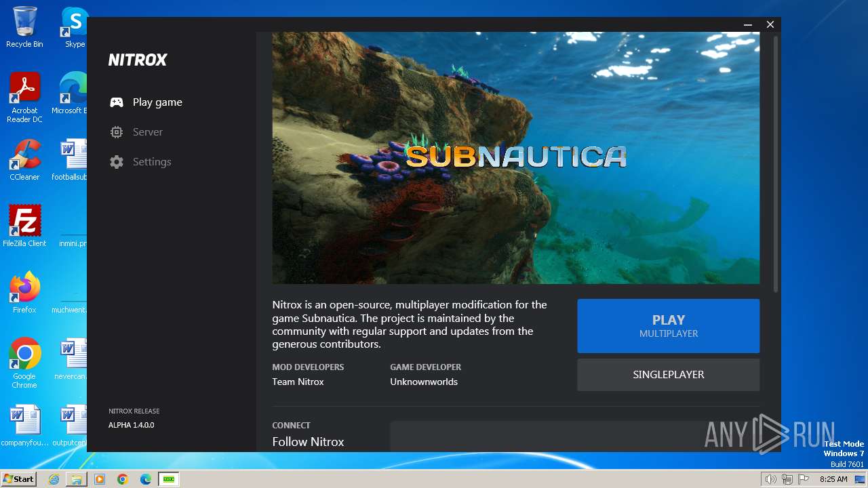Select the 'Team Nitrox' text
Image resolution: width=868 pixels, height=488 pixels.
(298, 382)
